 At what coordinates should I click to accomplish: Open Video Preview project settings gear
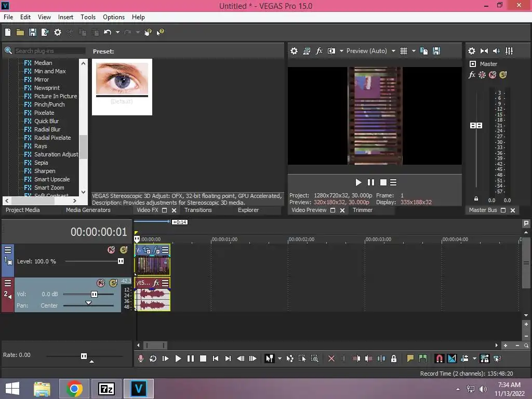[294, 51]
